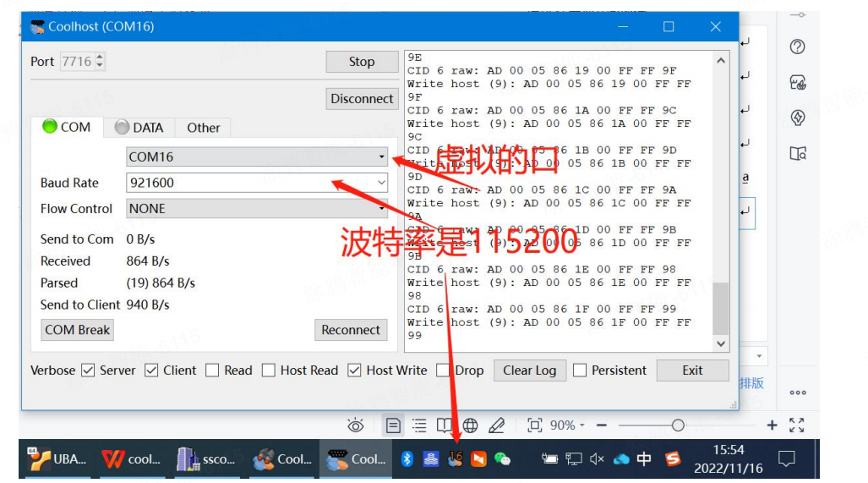This screenshot has height=483, width=868.
Task: Click the Chinese input mode indicator
Action: (644, 458)
